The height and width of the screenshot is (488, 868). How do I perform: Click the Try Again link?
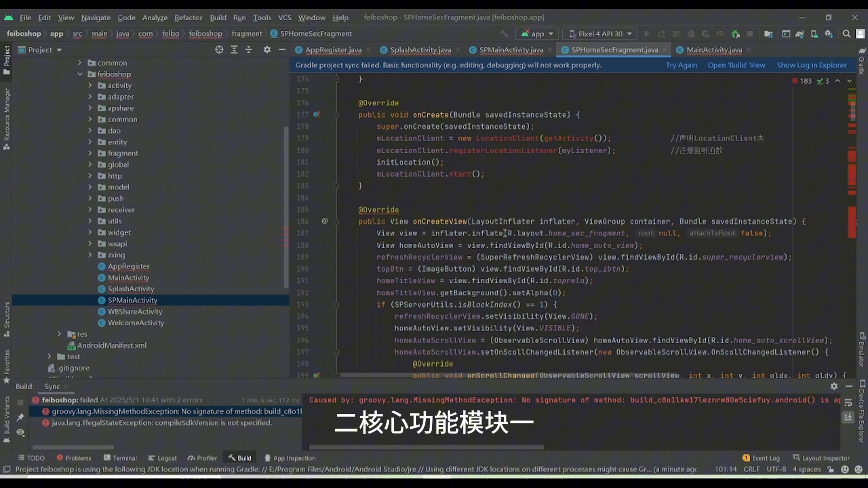681,65
